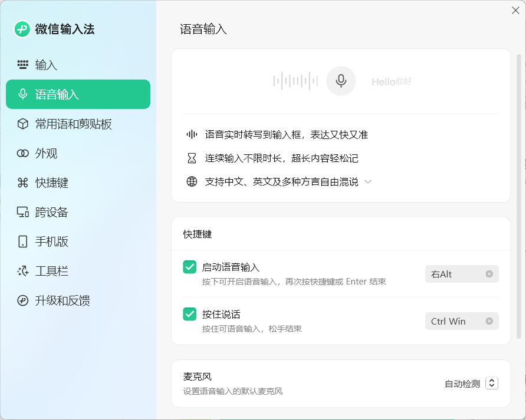Select the 语音输入 sidebar item
Image resolution: width=526 pixels, height=420 pixels.
pos(78,94)
